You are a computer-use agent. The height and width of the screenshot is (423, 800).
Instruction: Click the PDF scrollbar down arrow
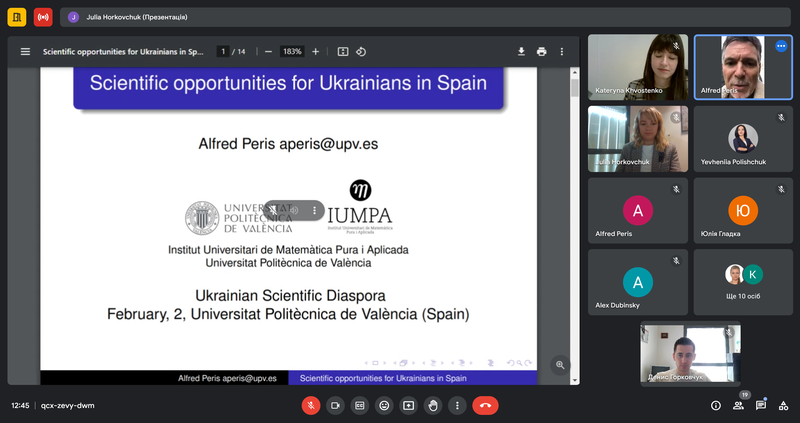click(574, 380)
